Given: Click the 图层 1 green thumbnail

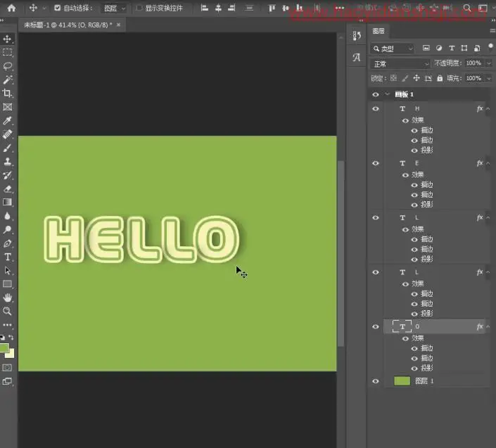Looking at the screenshot, I should (402, 381).
